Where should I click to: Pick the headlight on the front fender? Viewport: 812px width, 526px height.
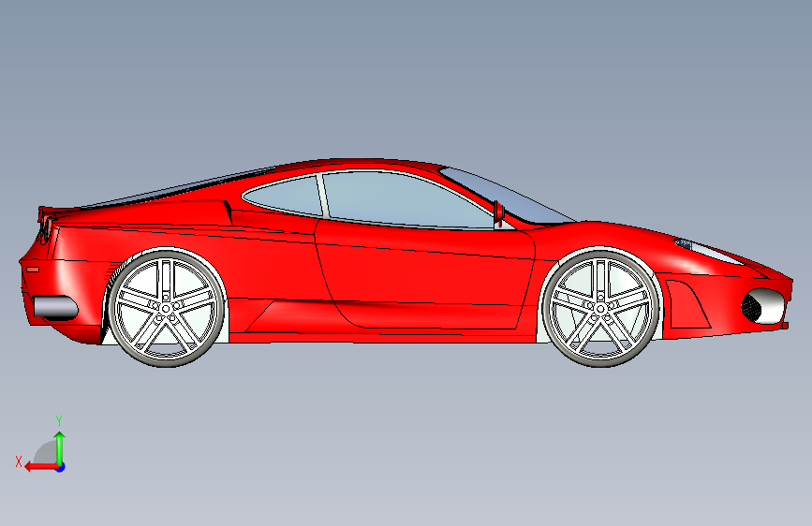click(710, 251)
